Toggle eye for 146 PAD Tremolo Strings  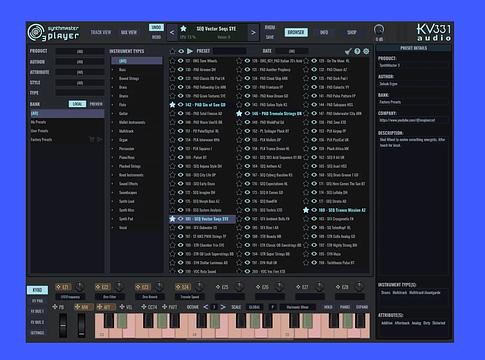(x=247, y=114)
